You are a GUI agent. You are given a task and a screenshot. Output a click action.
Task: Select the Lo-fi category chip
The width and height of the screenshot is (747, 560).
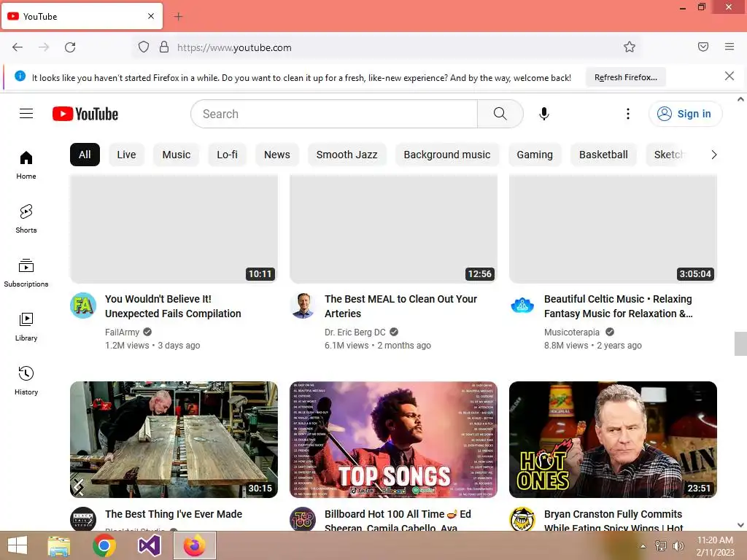point(228,155)
